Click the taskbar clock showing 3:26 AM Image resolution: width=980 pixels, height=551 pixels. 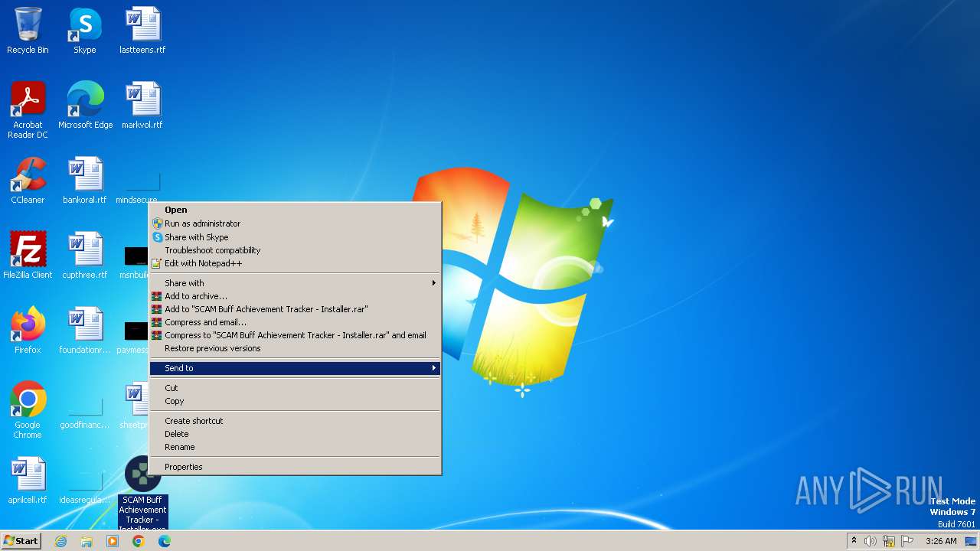pyautogui.click(x=941, y=541)
